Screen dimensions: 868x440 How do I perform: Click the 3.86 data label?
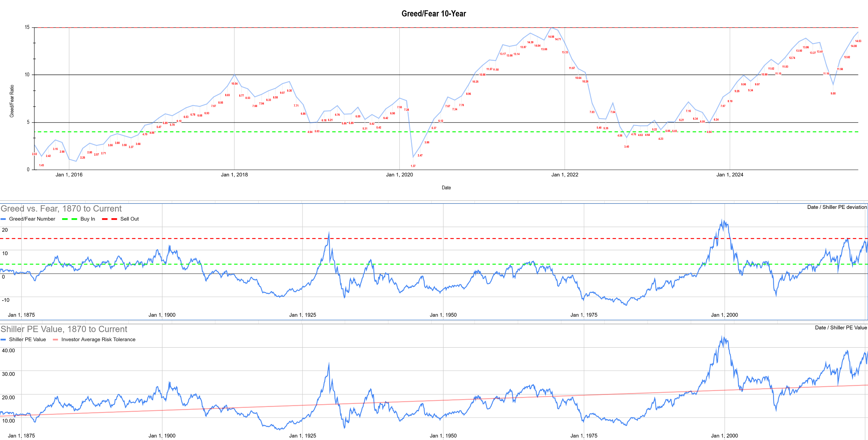tap(427, 143)
